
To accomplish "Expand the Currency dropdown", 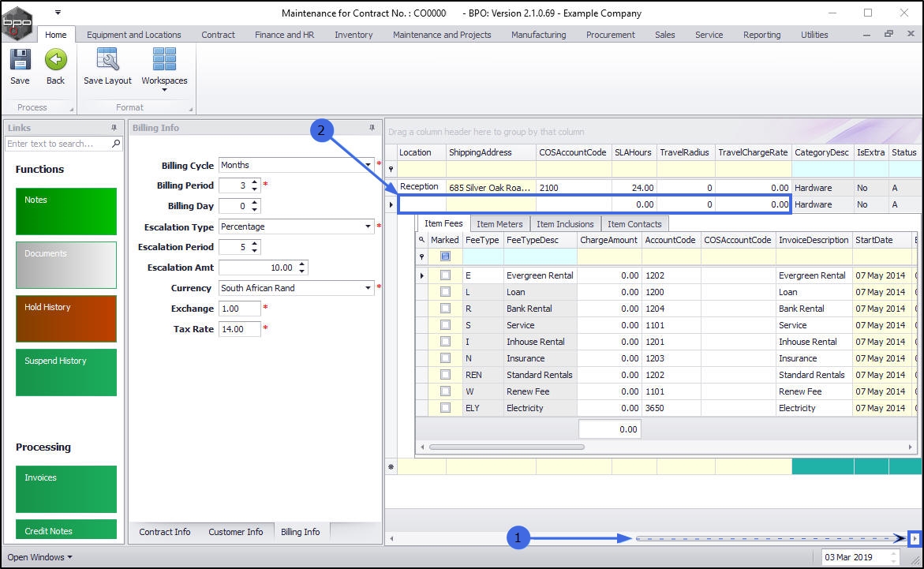I will tap(368, 288).
